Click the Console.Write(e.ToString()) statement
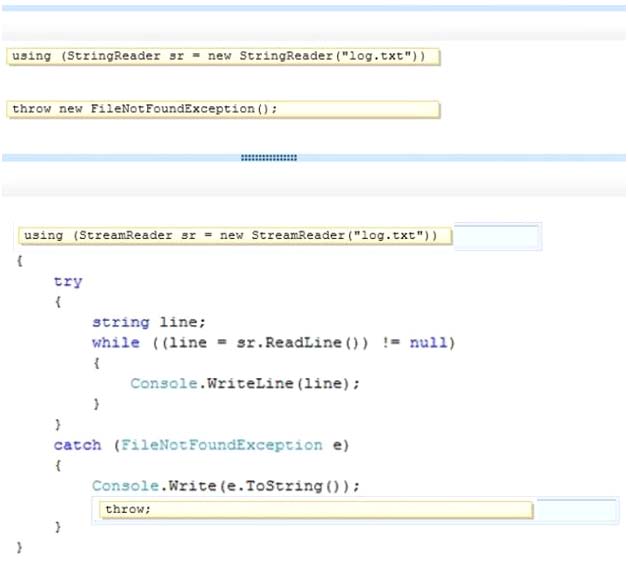628x563 pixels. coord(226,486)
